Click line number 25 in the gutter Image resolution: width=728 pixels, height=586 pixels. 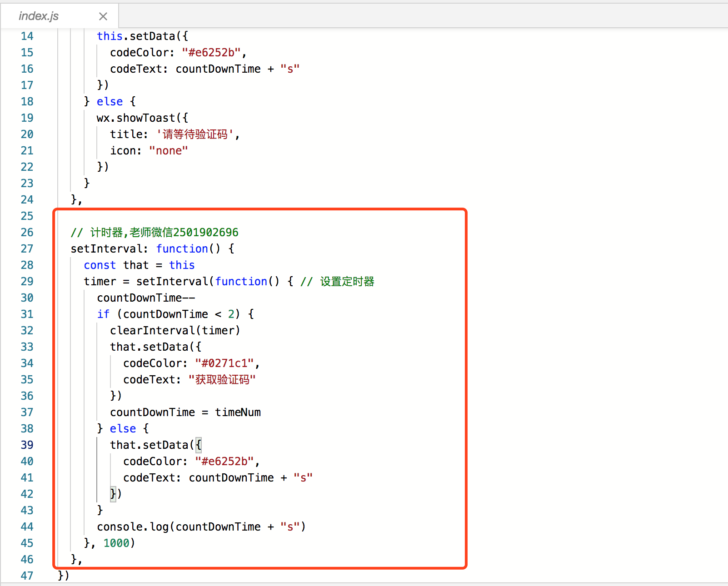pyautogui.click(x=27, y=216)
